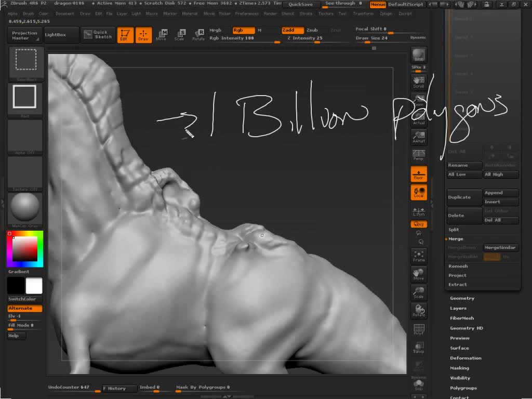The height and width of the screenshot is (399, 532).
Task: Click the Scale mode icon in top bar
Action: click(179, 35)
